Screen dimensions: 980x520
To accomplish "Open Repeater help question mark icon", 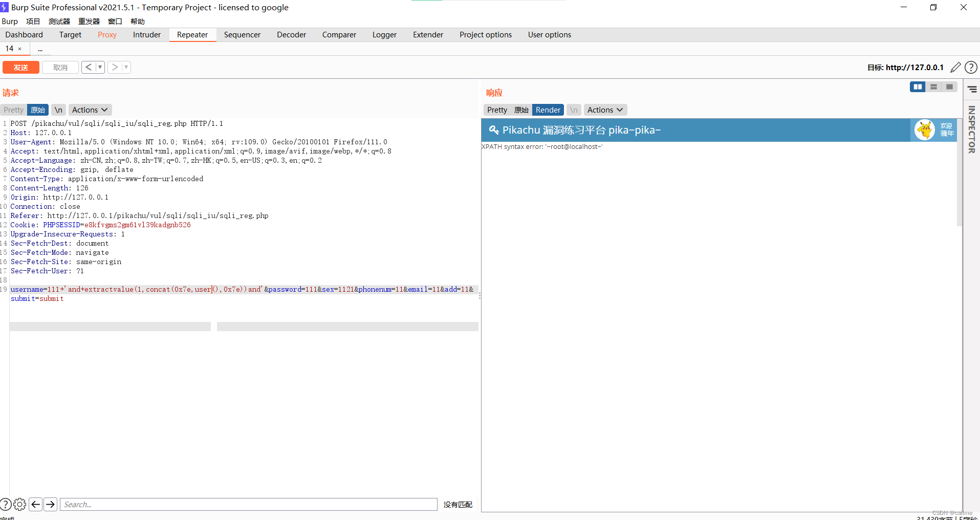I will coord(971,68).
